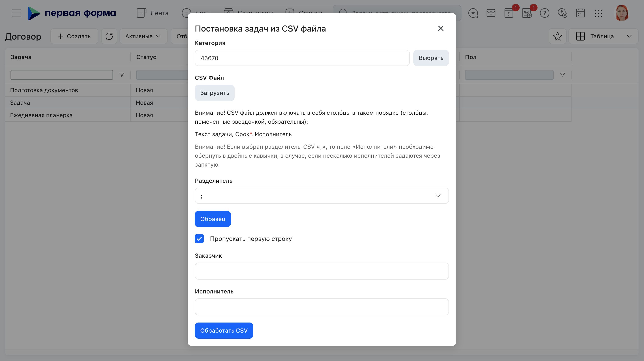Screen dimensions: 644x361
Task: Toggle Пропускать первую строку checkbox
Action: [x=199, y=239]
